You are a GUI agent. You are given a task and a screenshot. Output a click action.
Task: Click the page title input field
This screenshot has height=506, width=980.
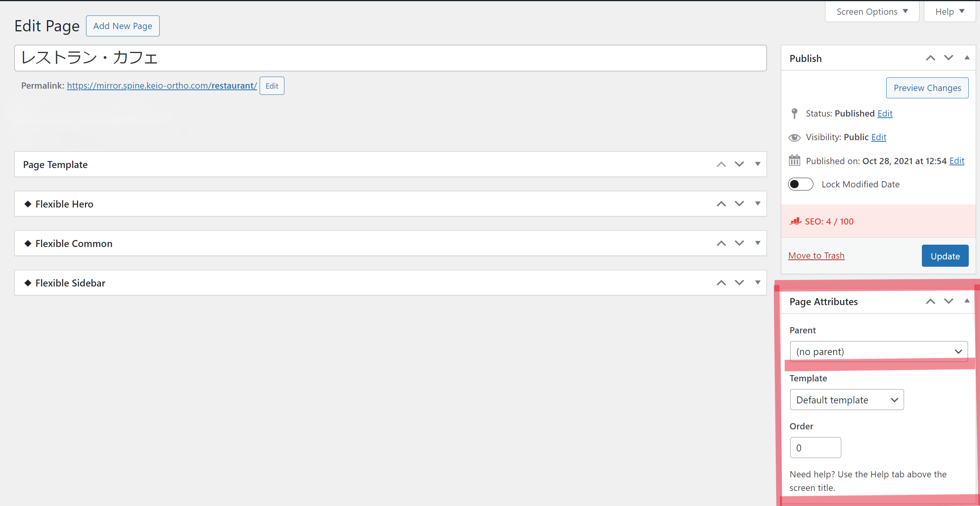[x=391, y=58]
